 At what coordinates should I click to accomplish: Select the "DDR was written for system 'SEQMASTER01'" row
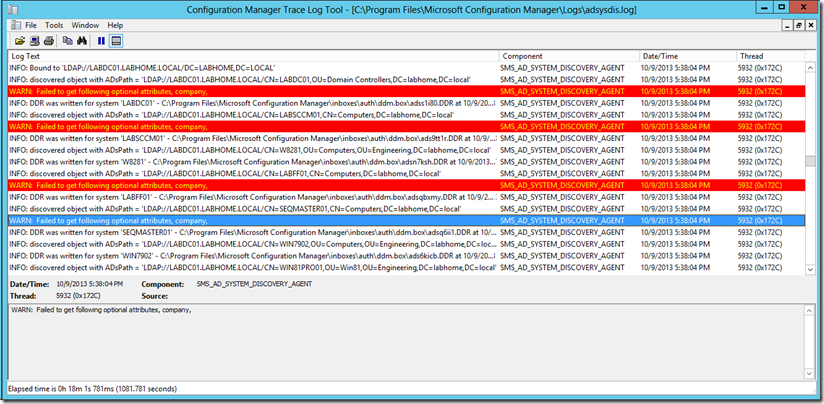tap(406, 232)
